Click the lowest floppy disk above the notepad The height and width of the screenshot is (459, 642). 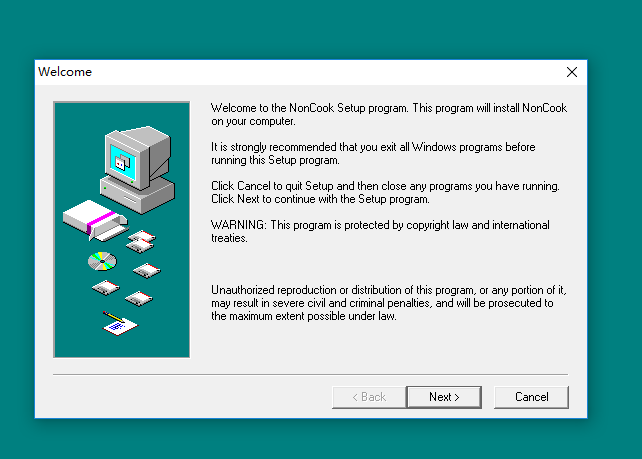138,298
